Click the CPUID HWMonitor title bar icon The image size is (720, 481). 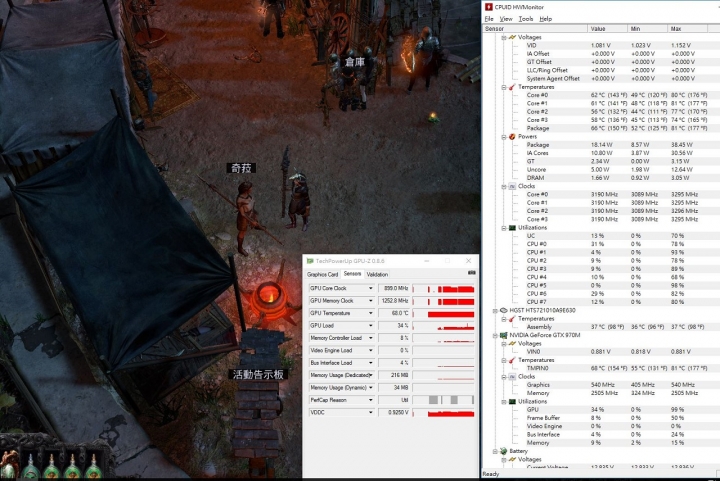pos(489,7)
